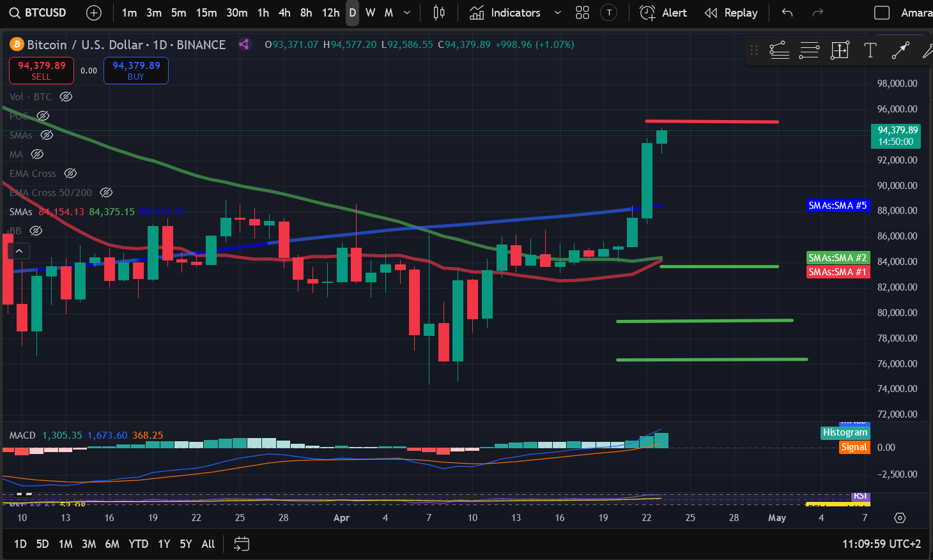The height and width of the screenshot is (560, 933).
Task: Click the purple community indicator icon
Action: coord(244,44)
